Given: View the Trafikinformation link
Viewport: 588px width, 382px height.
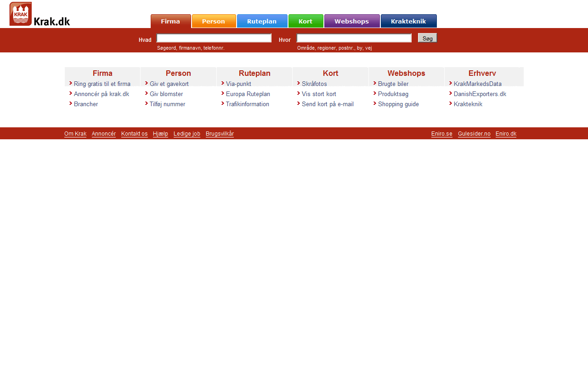Looking at the screenshot, I should [248, 104].
